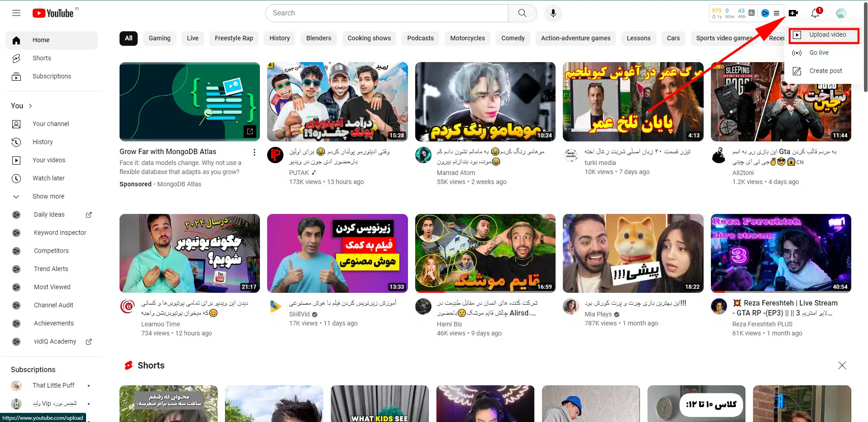
Task: Open the Reza Fereshteh live stream thumbnail
Action: (780, 253)
